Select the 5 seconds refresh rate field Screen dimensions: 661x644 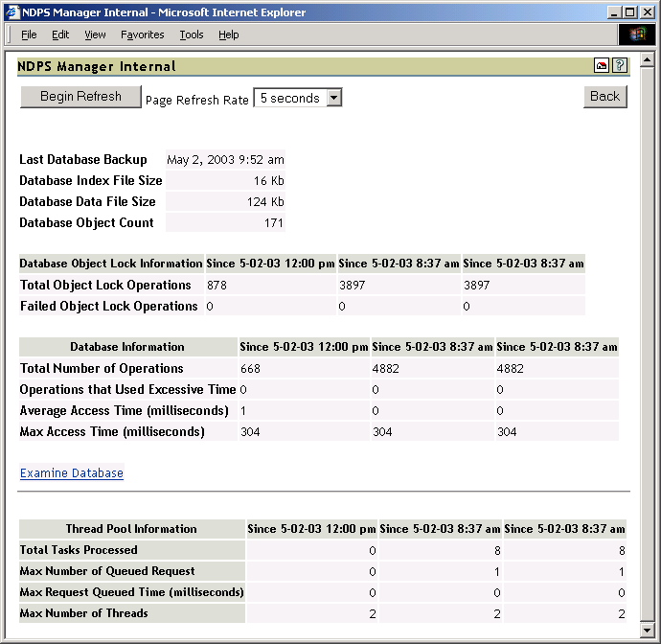tap(298, 98)
